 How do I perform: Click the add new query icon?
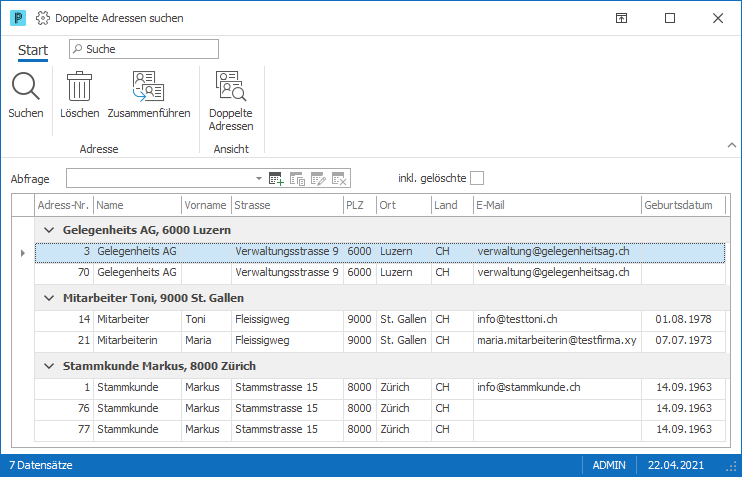276,179
